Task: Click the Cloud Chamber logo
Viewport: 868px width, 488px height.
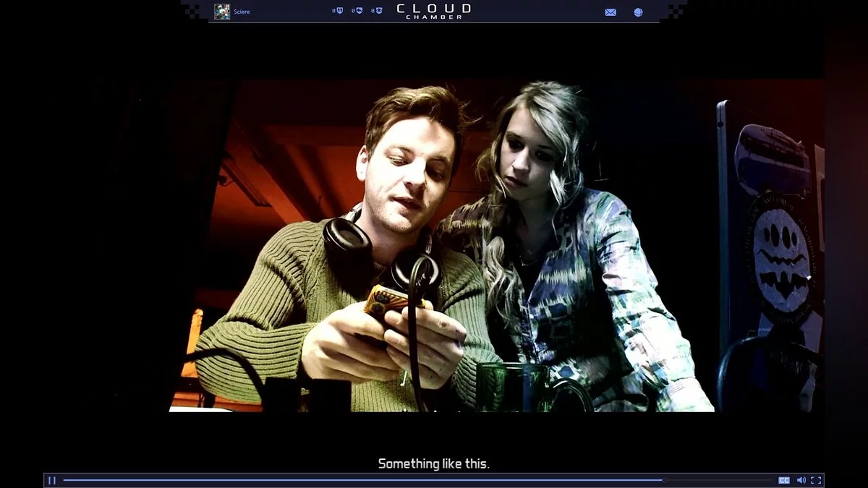Action: [434, 11]
